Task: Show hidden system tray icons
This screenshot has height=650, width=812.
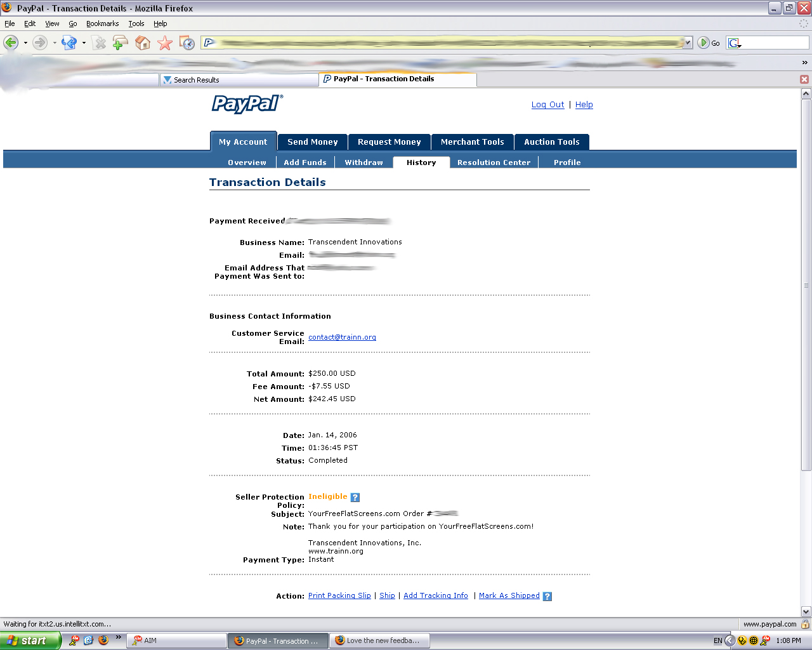Action: click(730, 640)
